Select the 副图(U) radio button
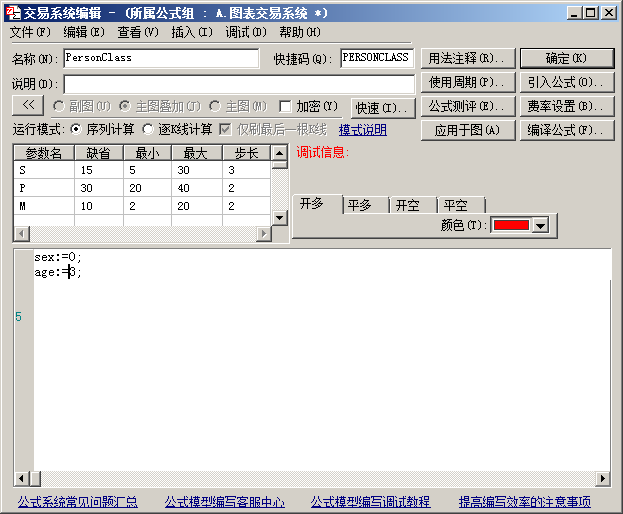This screenshot has width=623, height=514. click(58, 106)
